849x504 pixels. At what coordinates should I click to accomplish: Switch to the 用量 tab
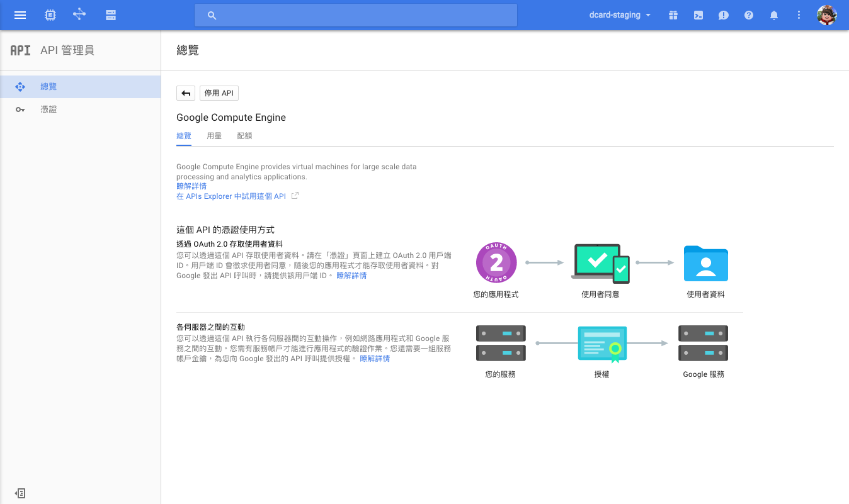pos(214,136)
